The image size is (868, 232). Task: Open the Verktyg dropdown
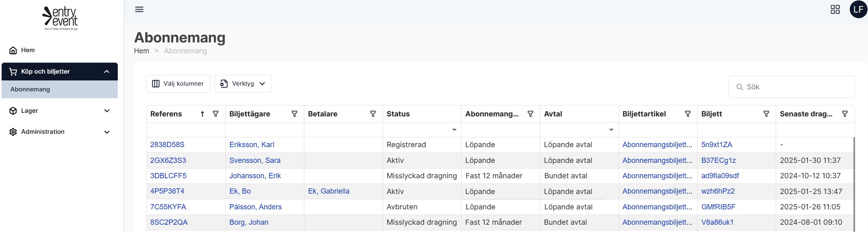243,84
